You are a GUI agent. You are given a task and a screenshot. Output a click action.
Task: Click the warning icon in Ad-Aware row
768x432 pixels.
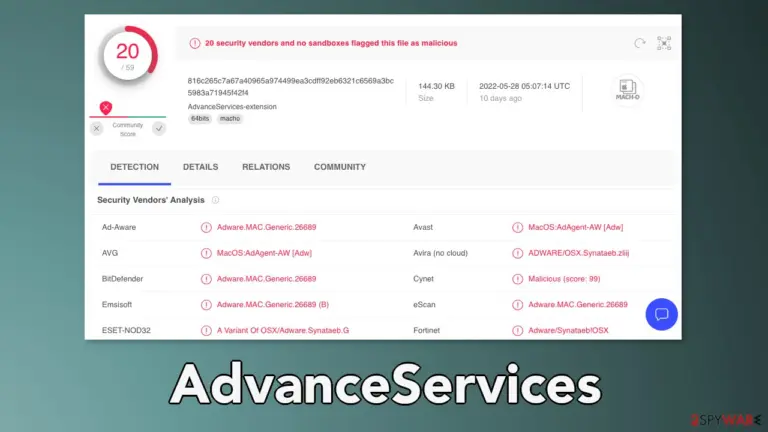coord(206,227)
